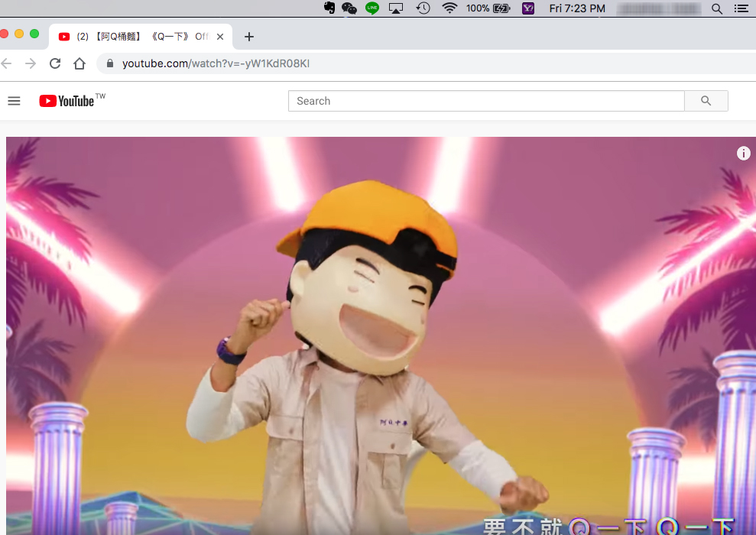Expand the battery status menu
Image resolution: width=756 pixels, height=535 pixels.
(x=501, y=8)
